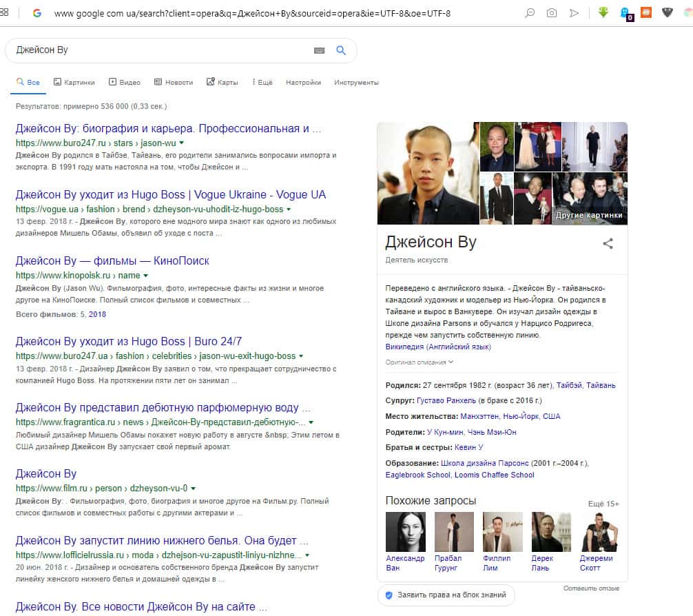Click the orange extension icon
The width and height of the screenshot is (693, 616).
(x=646, y=12)
